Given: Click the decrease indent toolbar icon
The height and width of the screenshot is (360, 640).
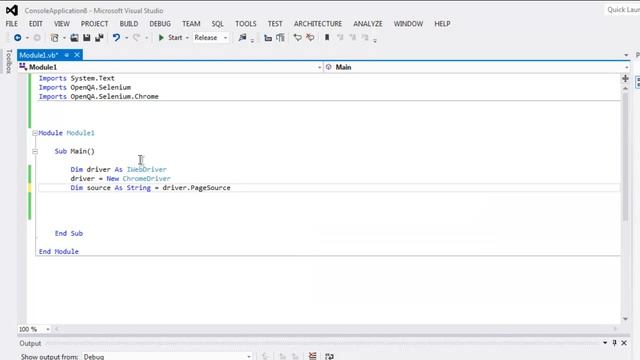Looking at the screenshot, I should coord(268,38).
